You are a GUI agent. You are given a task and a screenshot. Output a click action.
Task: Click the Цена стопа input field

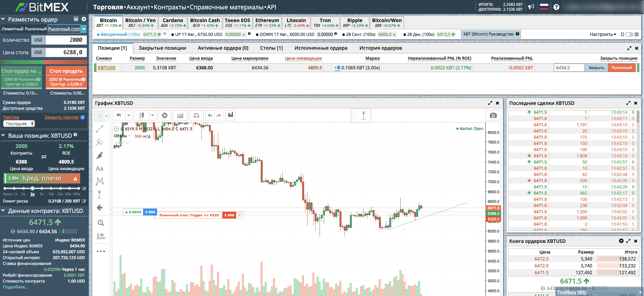[66, 52]
